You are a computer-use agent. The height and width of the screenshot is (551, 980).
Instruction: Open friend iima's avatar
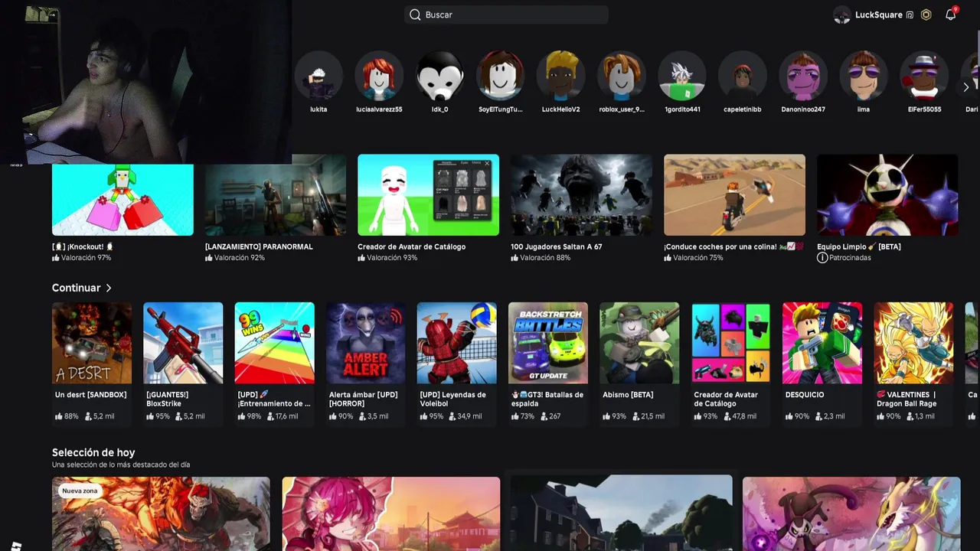[x=864, y=75]
